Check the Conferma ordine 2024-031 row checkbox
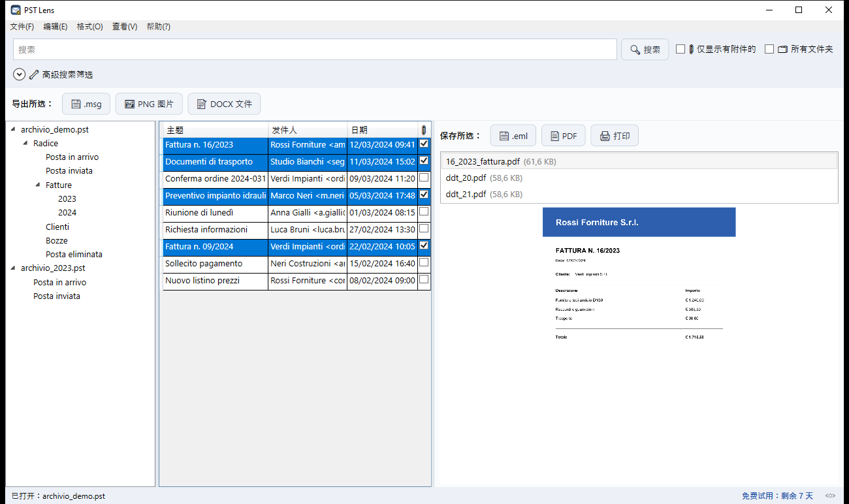 coord(424,178)
